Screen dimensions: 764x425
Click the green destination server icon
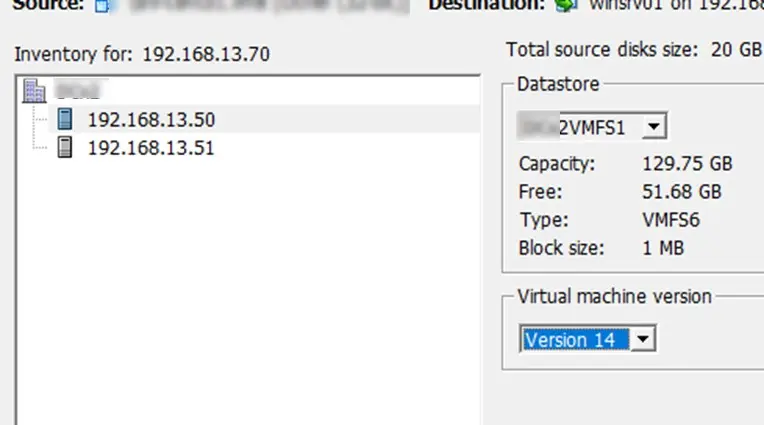(x=566, y=5)
